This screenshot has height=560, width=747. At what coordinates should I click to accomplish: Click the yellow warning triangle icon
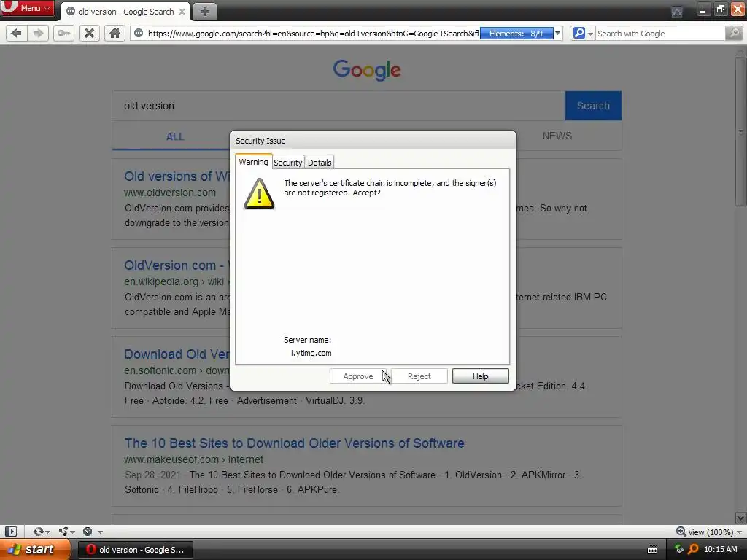tap(259, 194)
